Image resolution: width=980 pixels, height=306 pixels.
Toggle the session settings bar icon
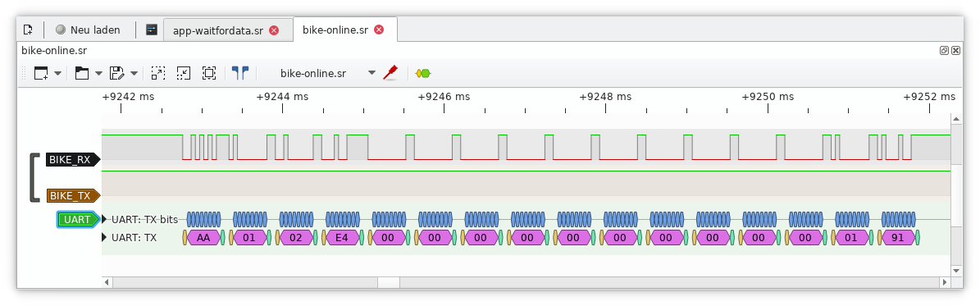point(151,30)
